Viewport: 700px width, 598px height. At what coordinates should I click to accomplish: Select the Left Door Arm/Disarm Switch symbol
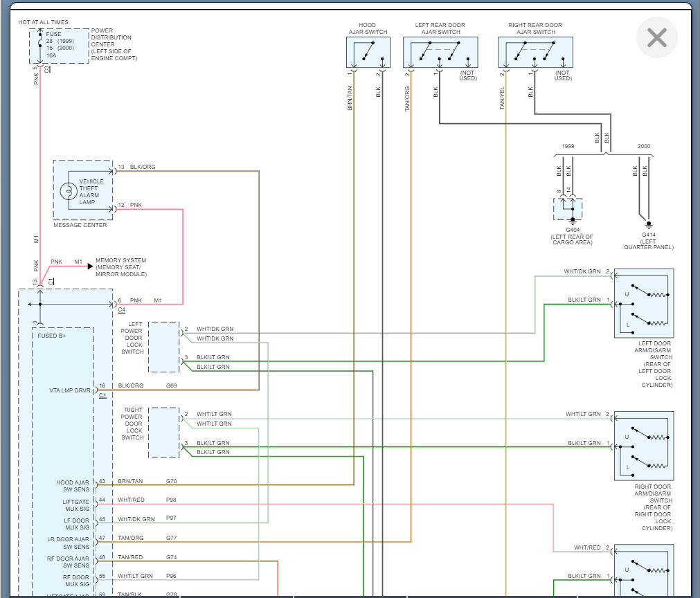pos(643,304)
